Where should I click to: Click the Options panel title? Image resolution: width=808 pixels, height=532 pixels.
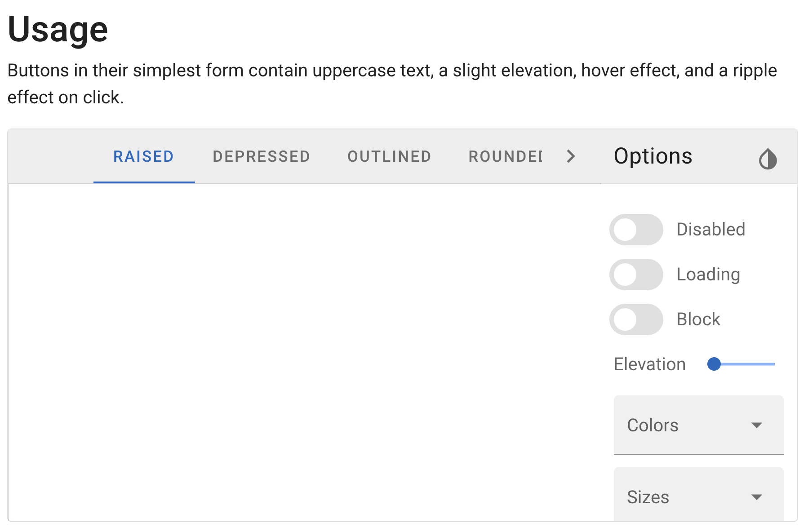tap(653, 156)
